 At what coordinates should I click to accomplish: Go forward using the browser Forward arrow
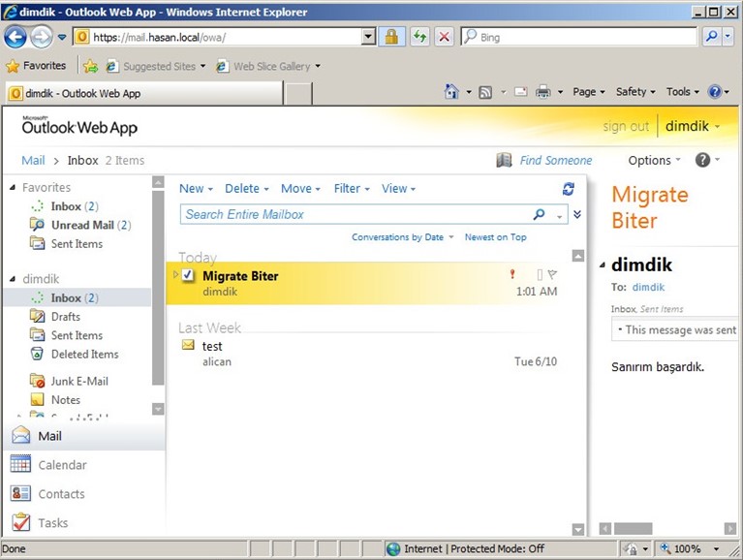(x=42, y=37)
